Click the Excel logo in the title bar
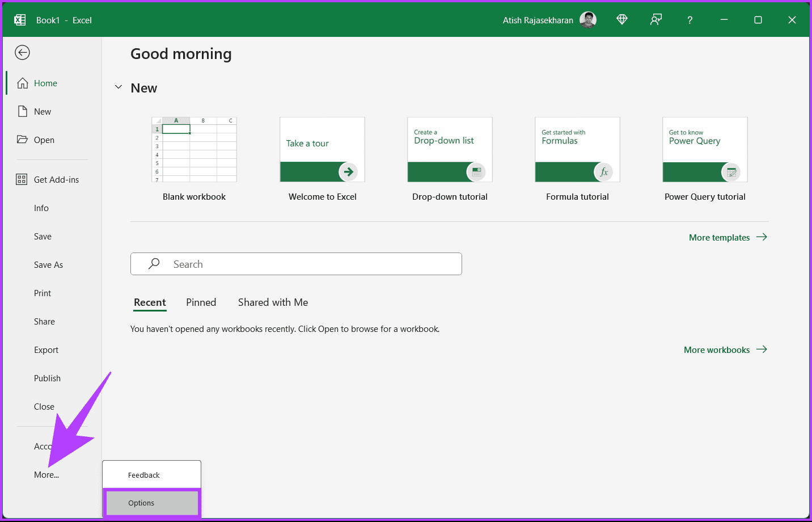The width and height of the screenshot is (812, 522). coord(19,19)
